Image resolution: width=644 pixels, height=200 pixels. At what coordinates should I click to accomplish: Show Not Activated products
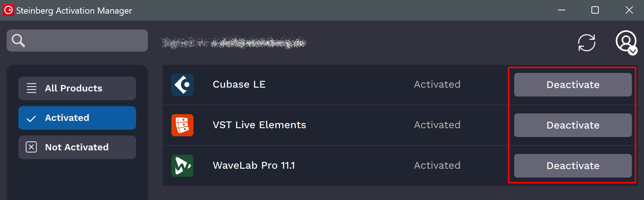[77, 147]
